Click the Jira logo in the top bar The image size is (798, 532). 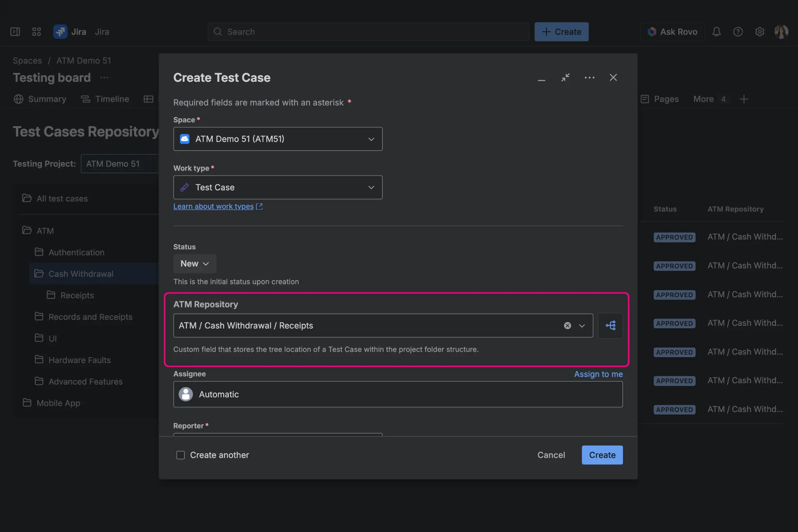(x=61, y=32)
